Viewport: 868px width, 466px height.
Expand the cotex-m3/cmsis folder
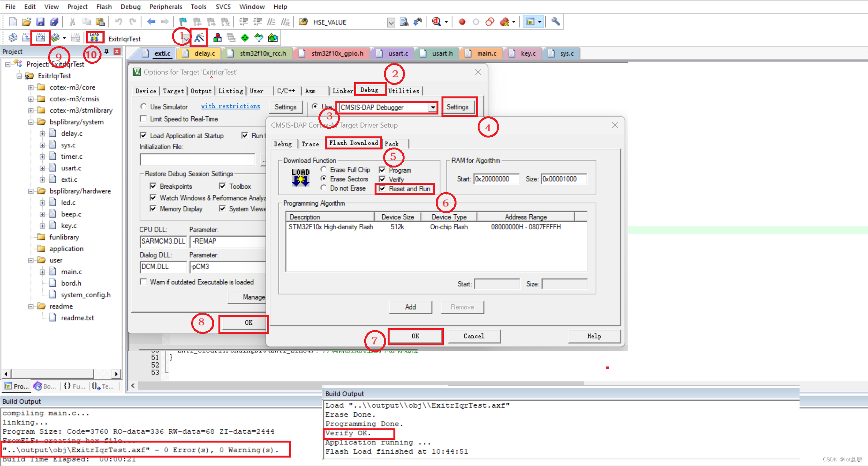coord(31,99)
